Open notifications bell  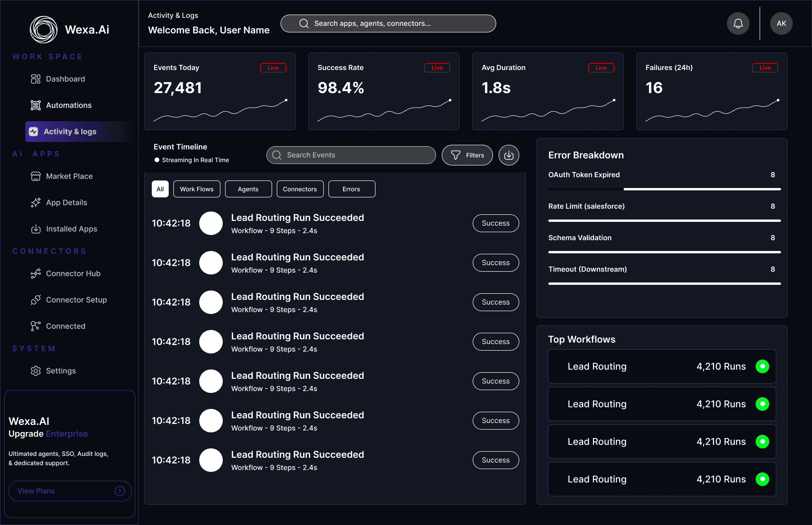738,24
